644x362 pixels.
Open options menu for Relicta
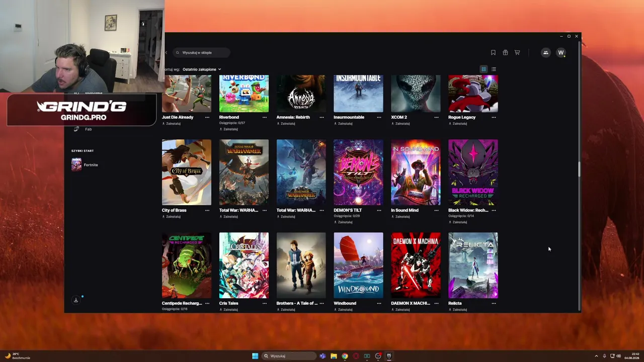(x=494, y=303)
